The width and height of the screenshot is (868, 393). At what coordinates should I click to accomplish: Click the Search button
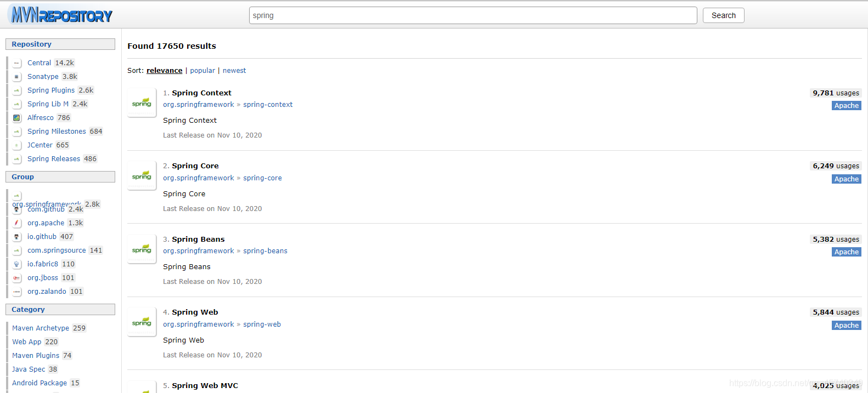click(723, 15)
